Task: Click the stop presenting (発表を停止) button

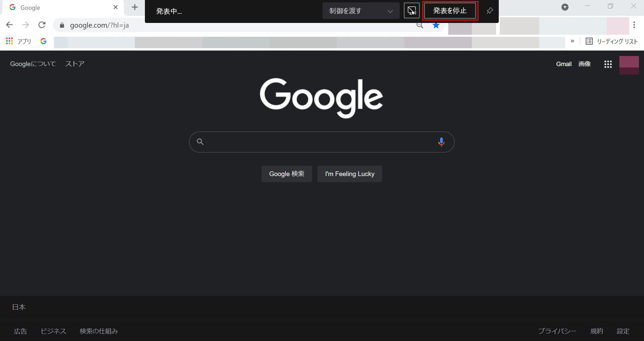Action: coord(450,11)
